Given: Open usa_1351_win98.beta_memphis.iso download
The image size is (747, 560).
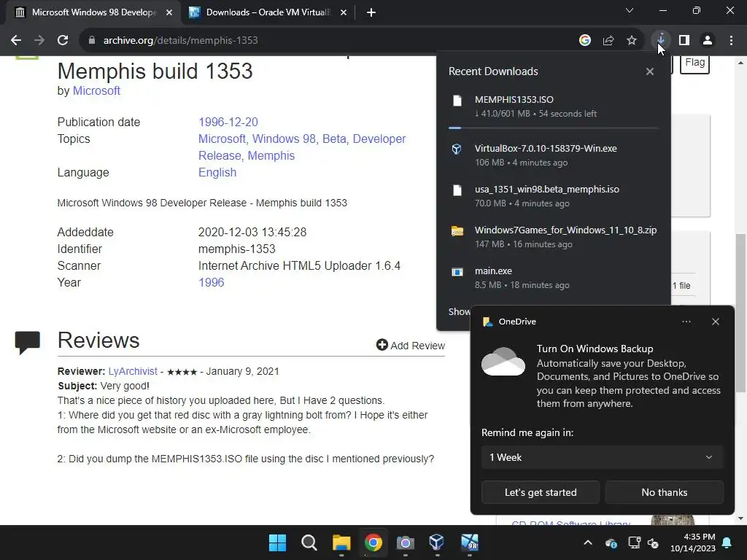Looking at the screenshot, I should pos(554,195).
